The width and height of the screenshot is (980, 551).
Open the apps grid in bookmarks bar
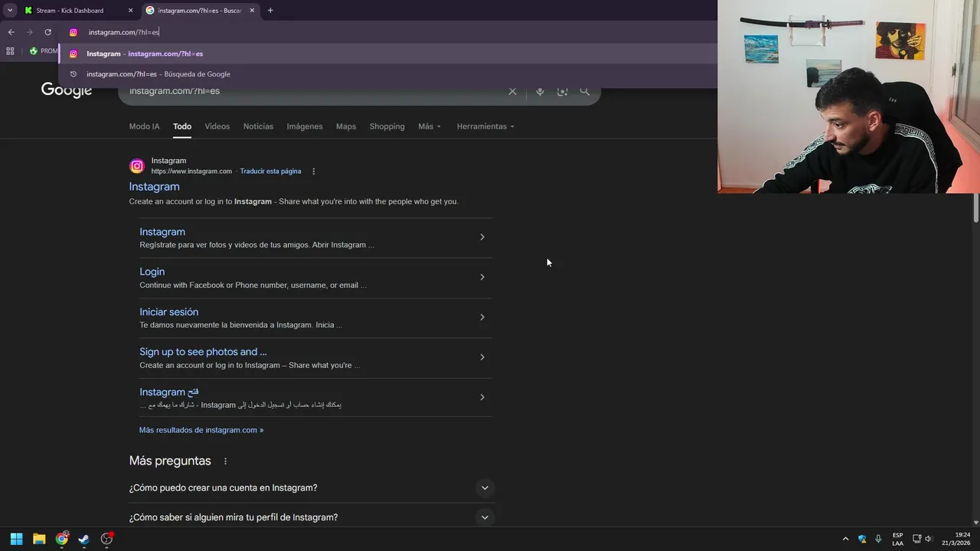10,51
